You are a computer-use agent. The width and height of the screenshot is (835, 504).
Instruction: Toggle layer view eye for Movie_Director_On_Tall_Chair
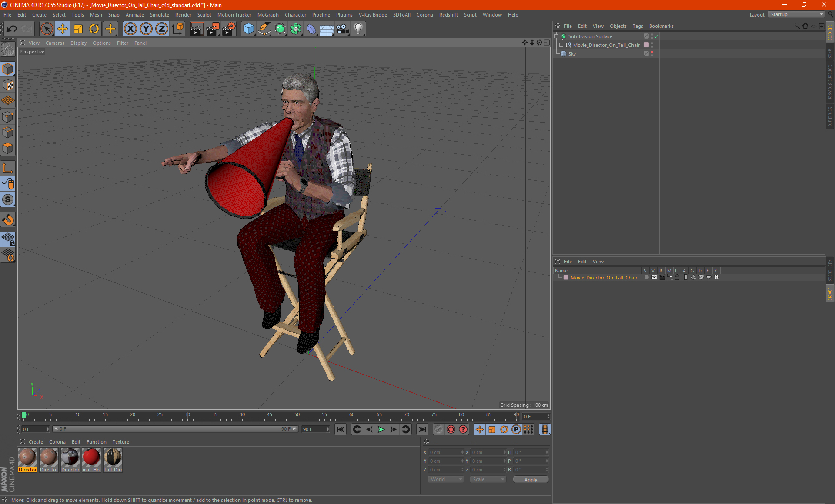point(654,277)
